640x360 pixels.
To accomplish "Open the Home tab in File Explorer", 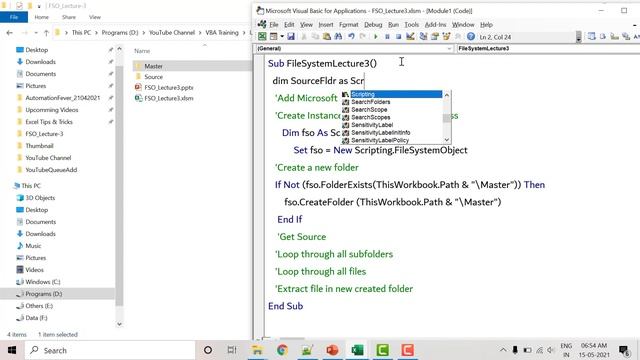I will click(41, 17).
